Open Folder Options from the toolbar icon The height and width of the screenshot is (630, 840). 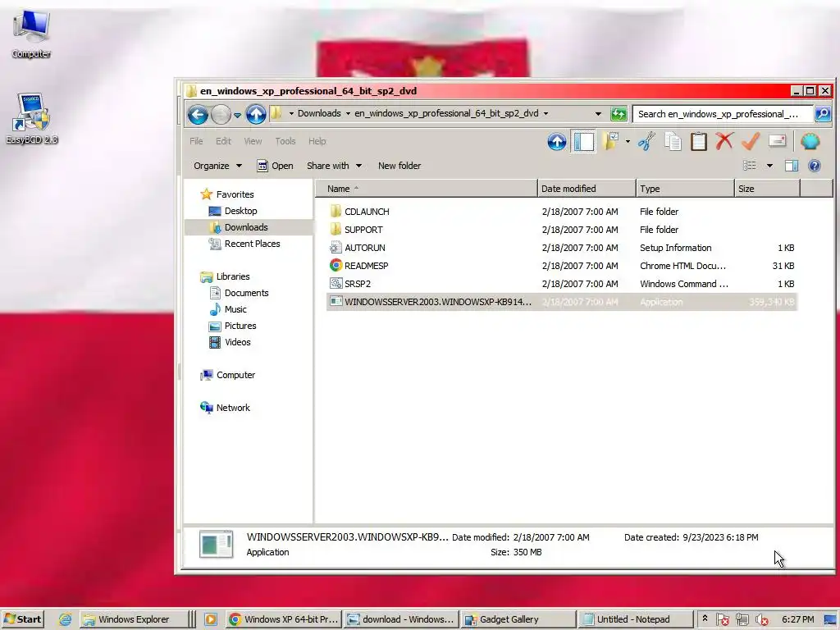pos(610,141)
